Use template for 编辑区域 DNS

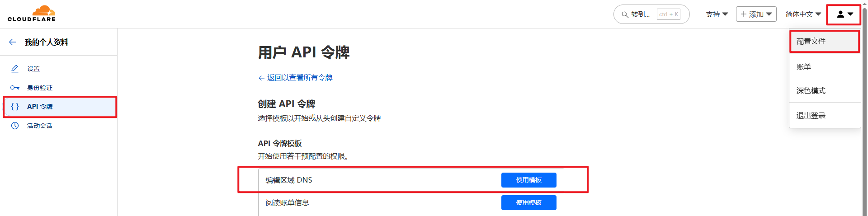[x=528, y=180]
